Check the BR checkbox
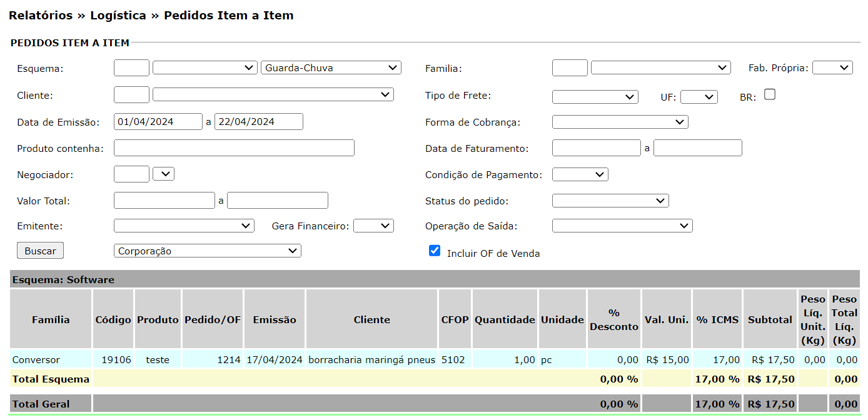The width and height of the screenshot is (868, 420). click(x=770, y=94)
